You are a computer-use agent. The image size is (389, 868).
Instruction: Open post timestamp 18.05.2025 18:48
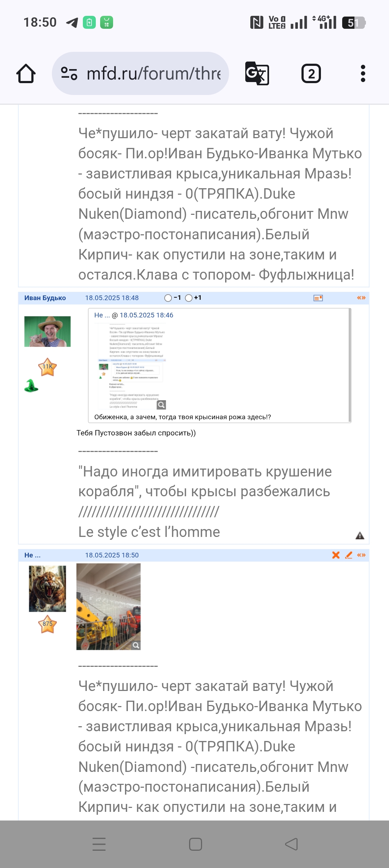112,298
